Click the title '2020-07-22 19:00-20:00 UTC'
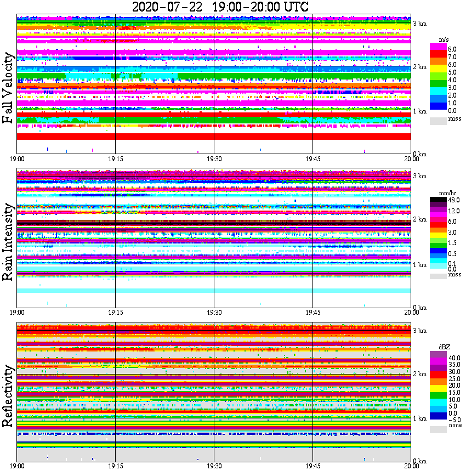466x476 pixels. (220, 7)
